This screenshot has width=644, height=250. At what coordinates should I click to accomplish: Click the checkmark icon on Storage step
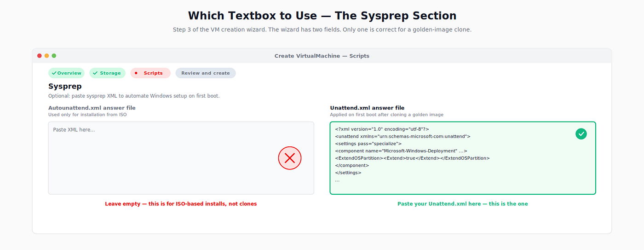point(95,73)
